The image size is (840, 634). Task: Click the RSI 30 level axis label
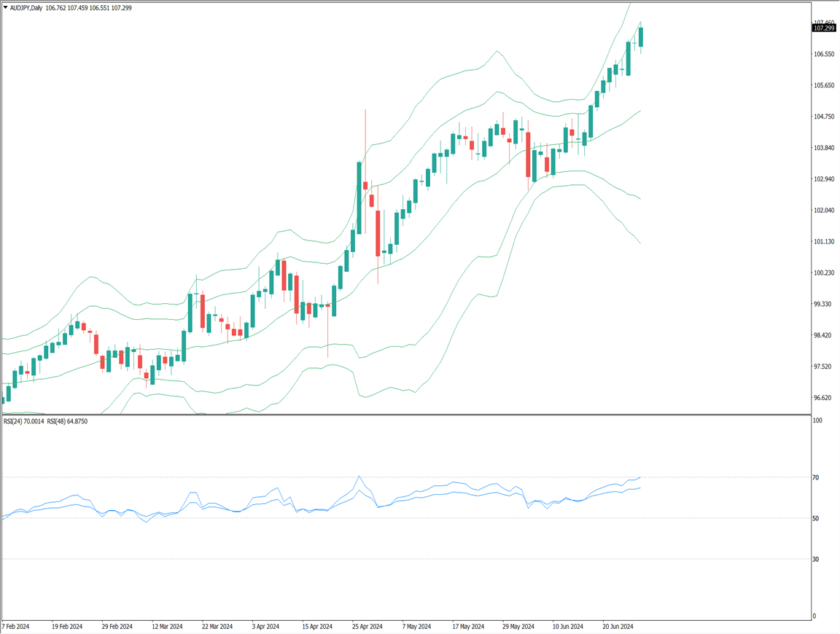(x=816, y=559)
